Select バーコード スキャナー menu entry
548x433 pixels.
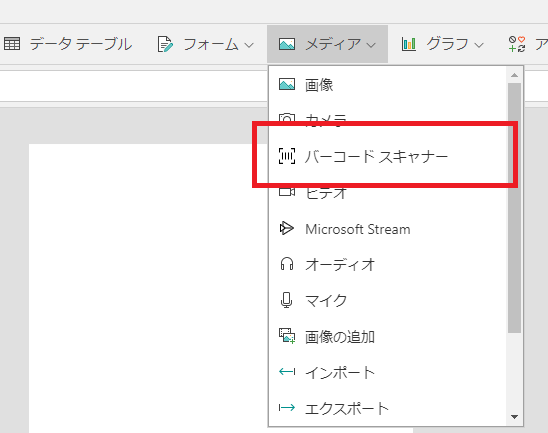point(387,156)
